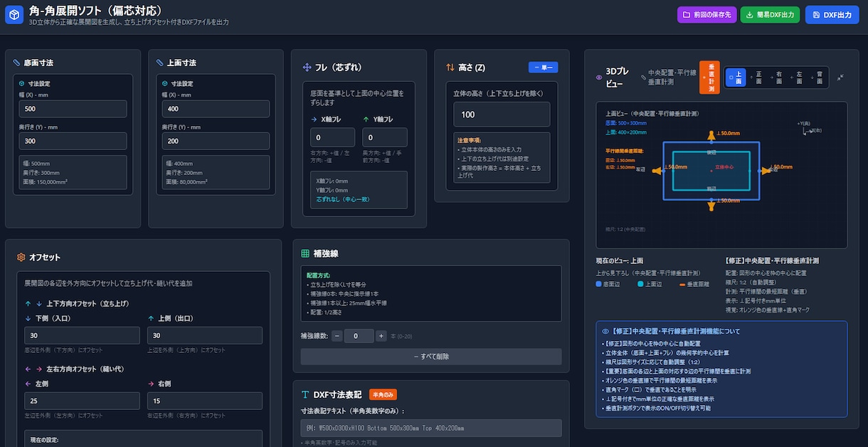Click the right-arrow icon beside 右側

click(151, 384)
